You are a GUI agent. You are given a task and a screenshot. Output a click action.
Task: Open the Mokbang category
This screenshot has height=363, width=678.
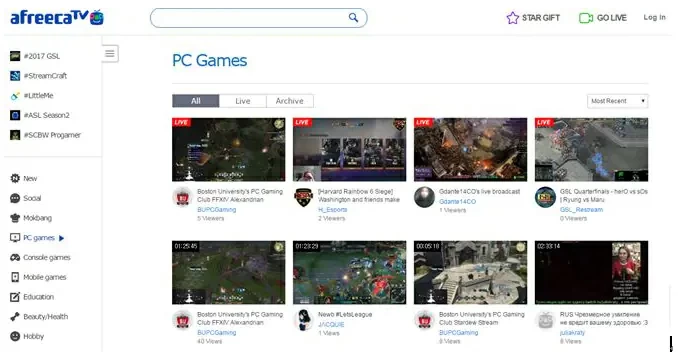coord(37,218)
